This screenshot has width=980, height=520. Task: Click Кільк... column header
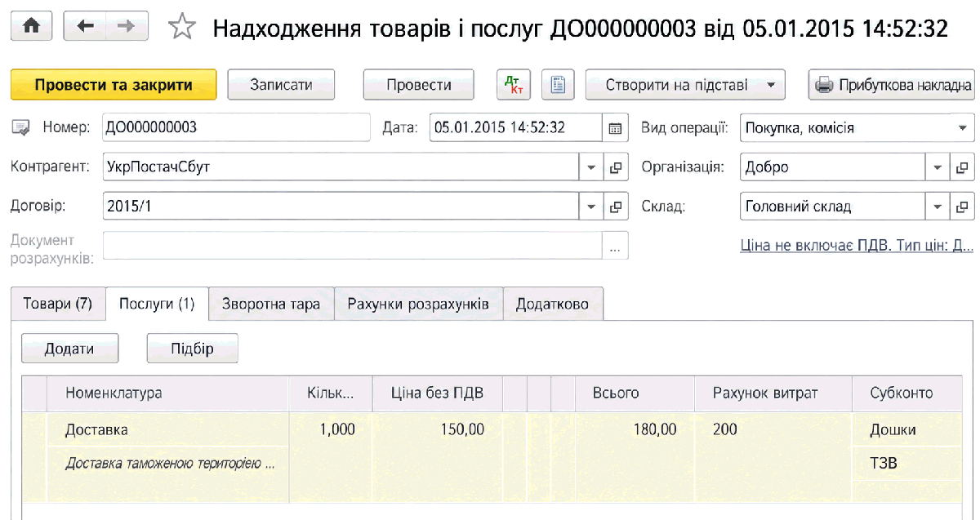click(330, 393)
